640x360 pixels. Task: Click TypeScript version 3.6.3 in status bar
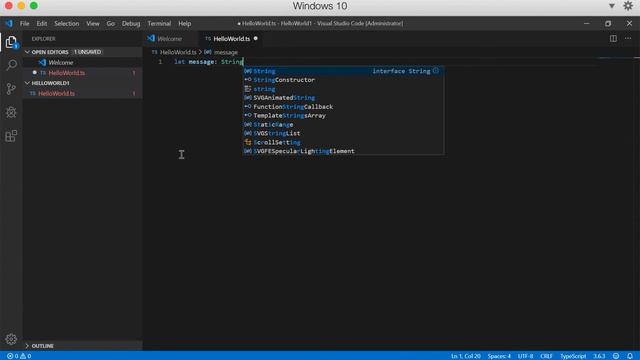coord(599,356)
